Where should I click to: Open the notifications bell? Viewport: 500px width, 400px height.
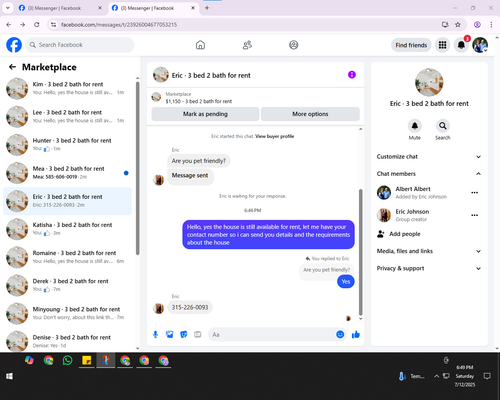461,45
